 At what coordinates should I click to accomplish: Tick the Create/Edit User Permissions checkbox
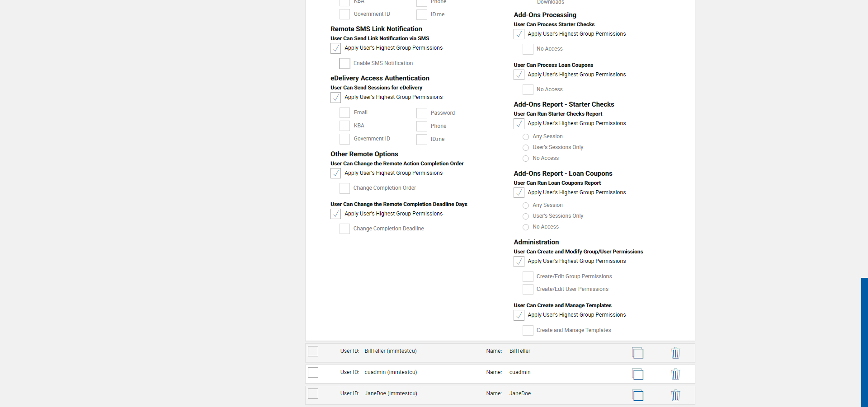click(x=528, y=290)
